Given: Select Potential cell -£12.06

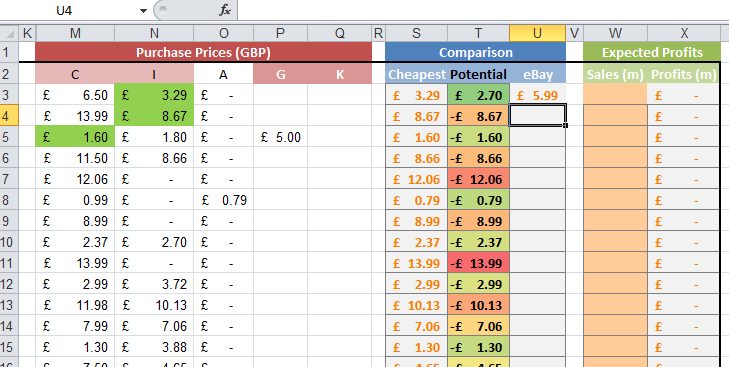Looking at the screenshot, I should coord(478,179).
